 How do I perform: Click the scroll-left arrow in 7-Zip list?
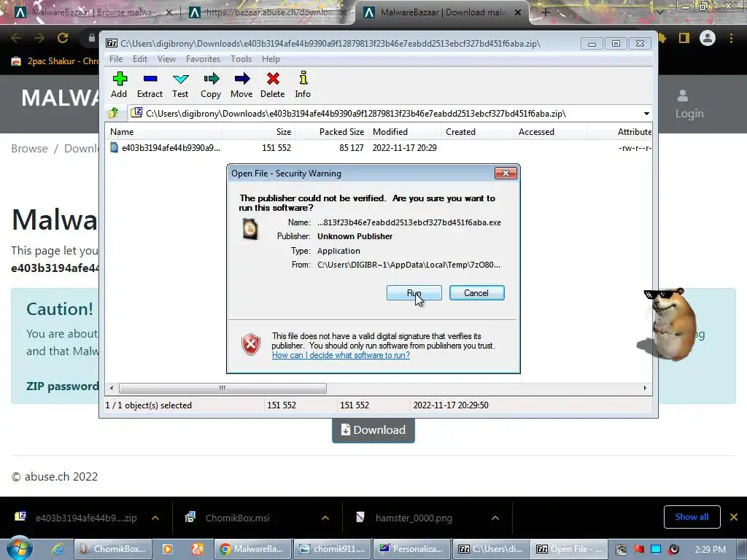coord(112,388)
